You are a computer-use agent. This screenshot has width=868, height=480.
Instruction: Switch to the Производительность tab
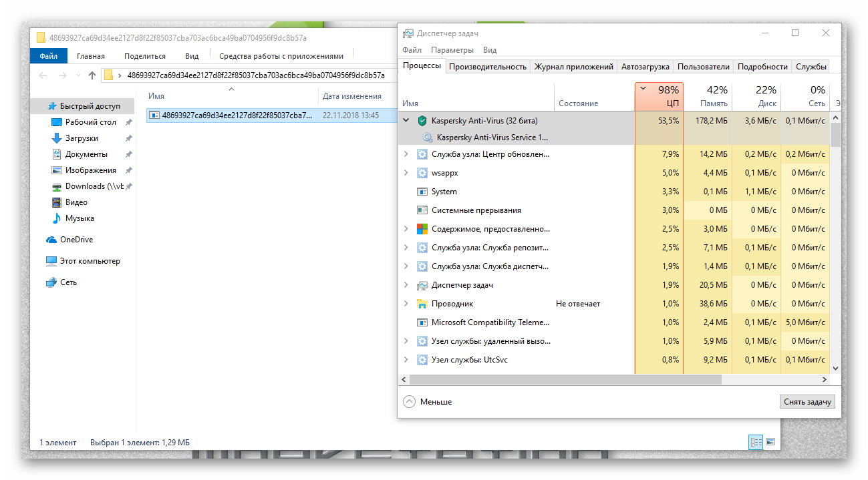pyautogui.click(x=488, y=67)
